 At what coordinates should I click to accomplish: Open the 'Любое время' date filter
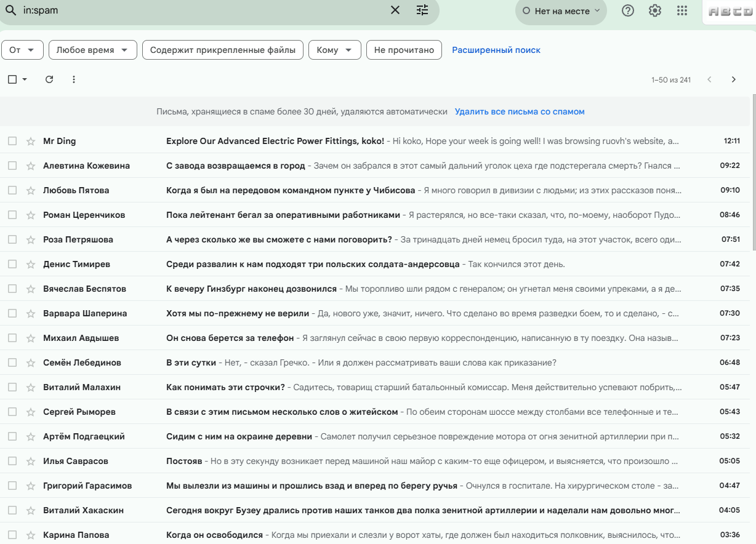(x=93, y=50)
